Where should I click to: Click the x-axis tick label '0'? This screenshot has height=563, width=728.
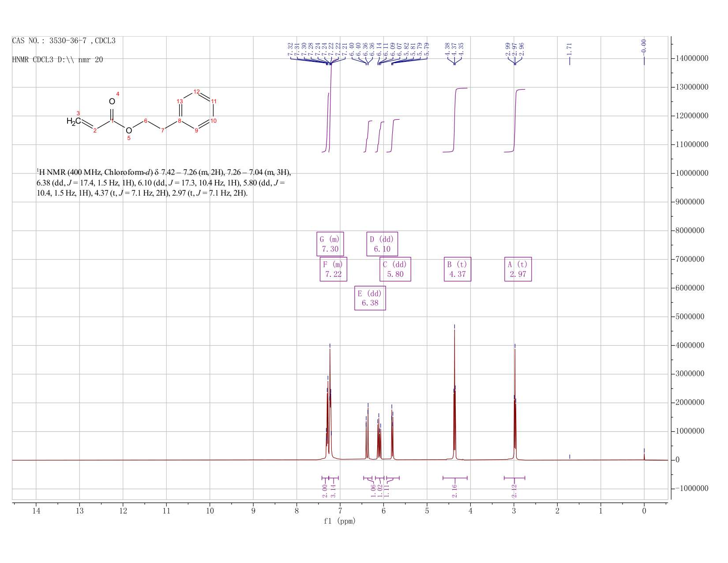pyautogui.click(x=644, y=511)
